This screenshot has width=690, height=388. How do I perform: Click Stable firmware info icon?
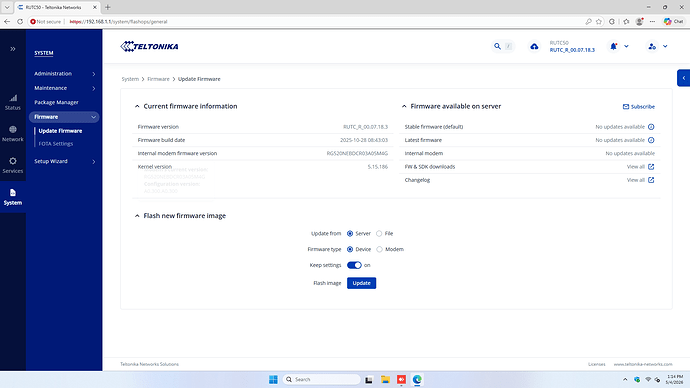tap(651, 127)
